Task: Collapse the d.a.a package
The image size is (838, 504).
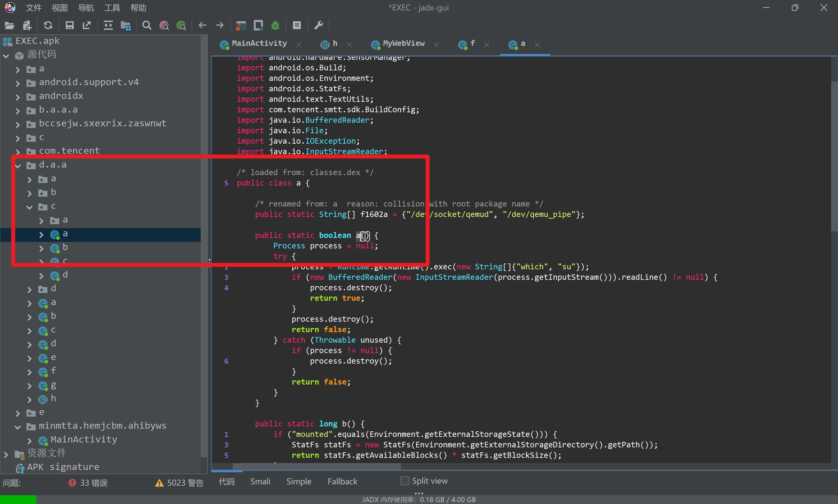Action: (x=18, y=166)
